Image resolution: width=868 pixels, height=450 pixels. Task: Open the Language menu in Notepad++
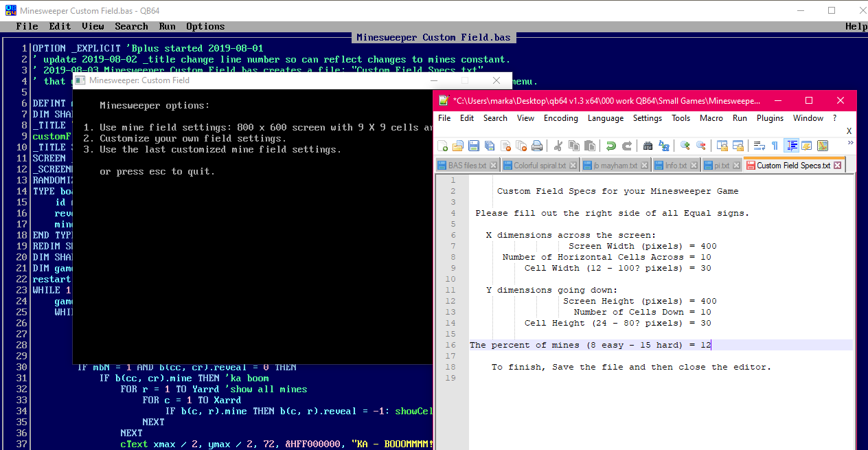[x=606, y=118]
